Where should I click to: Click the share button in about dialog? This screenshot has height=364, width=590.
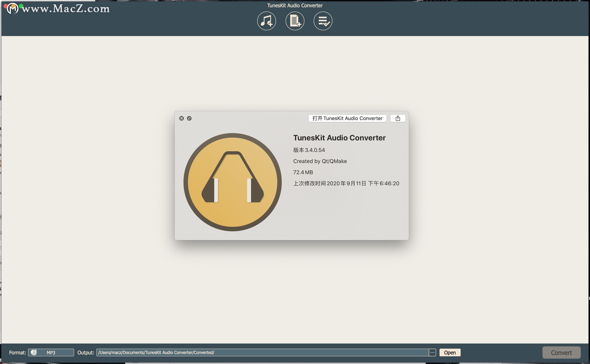[x=397, y=118]
